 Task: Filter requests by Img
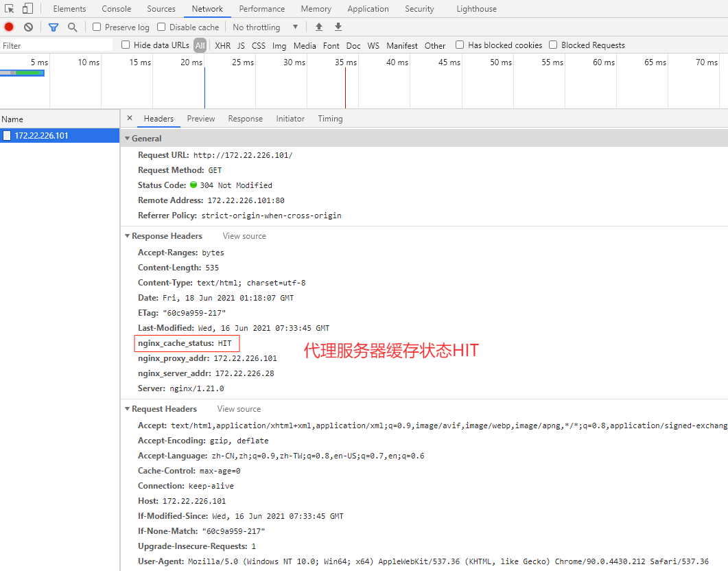click(x=279, y=45)
